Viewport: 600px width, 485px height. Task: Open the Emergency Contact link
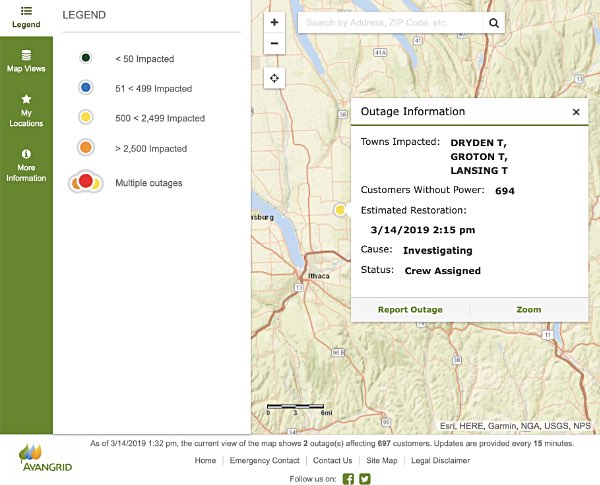(264, 461)
